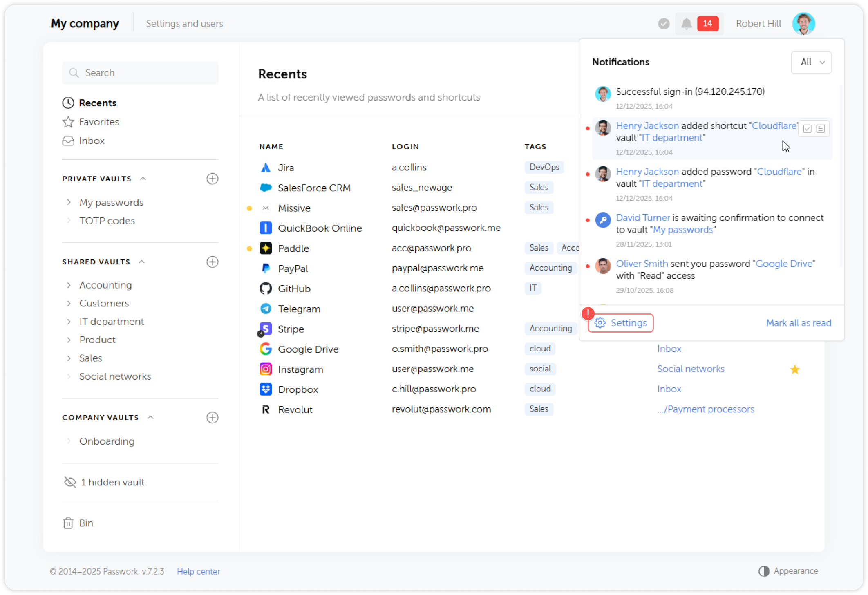Viewport: 868px width, 595px height.
Task: Open the All notifications filter dropdown
Action: tap(811, 62)
